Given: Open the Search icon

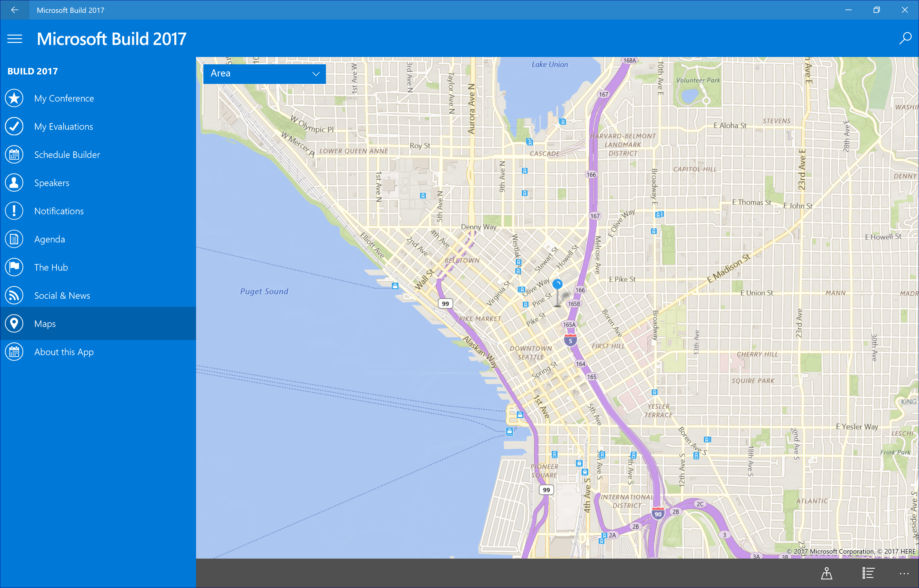Looking at the screenshot, I should pyautogui.click(x=905, y=38).
